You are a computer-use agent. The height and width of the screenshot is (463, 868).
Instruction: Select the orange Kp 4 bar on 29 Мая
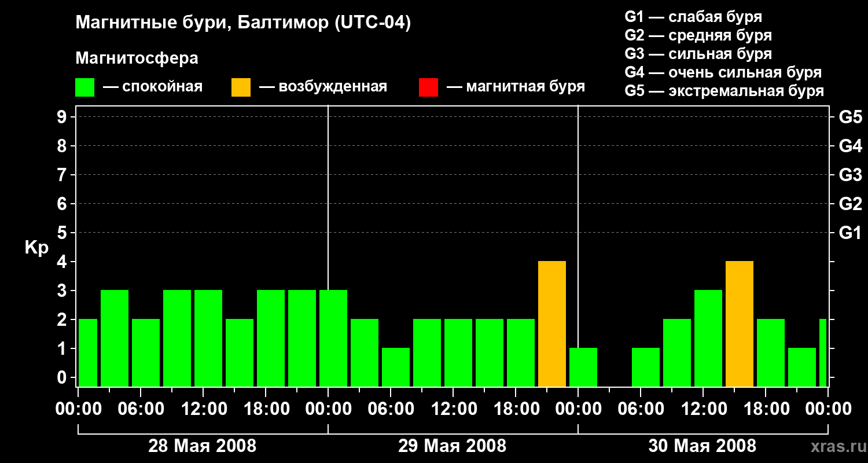[x=552, y=324]
